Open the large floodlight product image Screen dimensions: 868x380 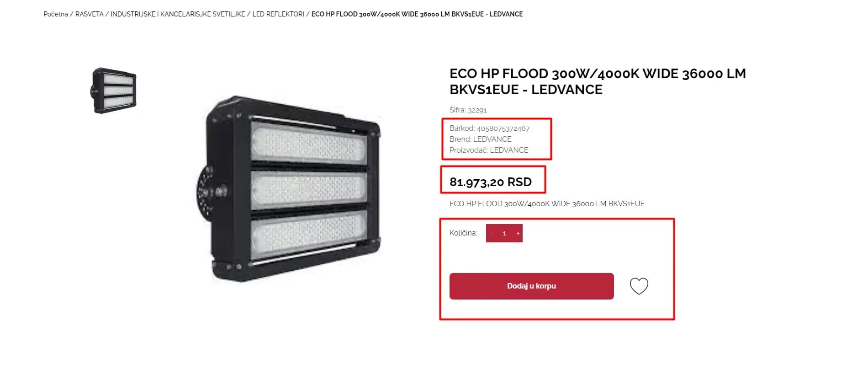click(x=289, y=189)
